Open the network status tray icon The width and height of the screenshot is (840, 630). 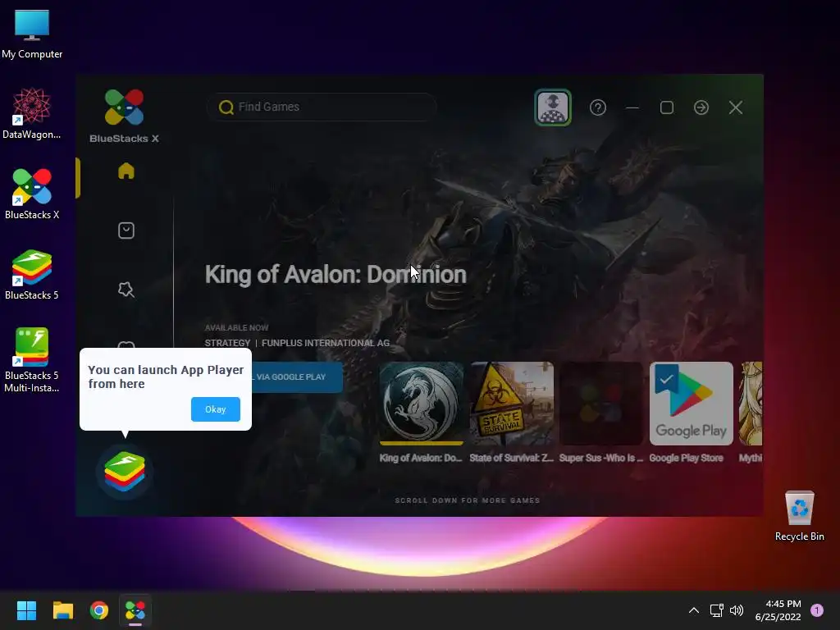[x=716, y=610]
